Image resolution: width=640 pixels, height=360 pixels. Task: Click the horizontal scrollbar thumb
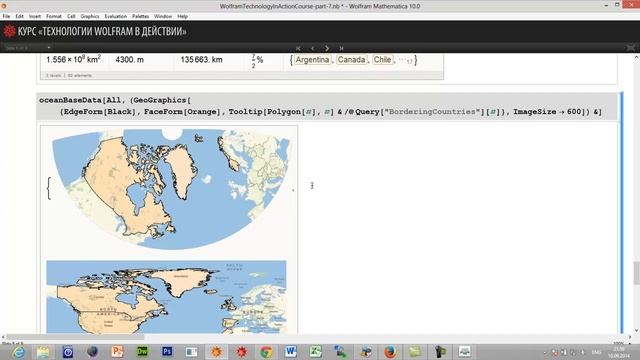click(x=75, y=337)
